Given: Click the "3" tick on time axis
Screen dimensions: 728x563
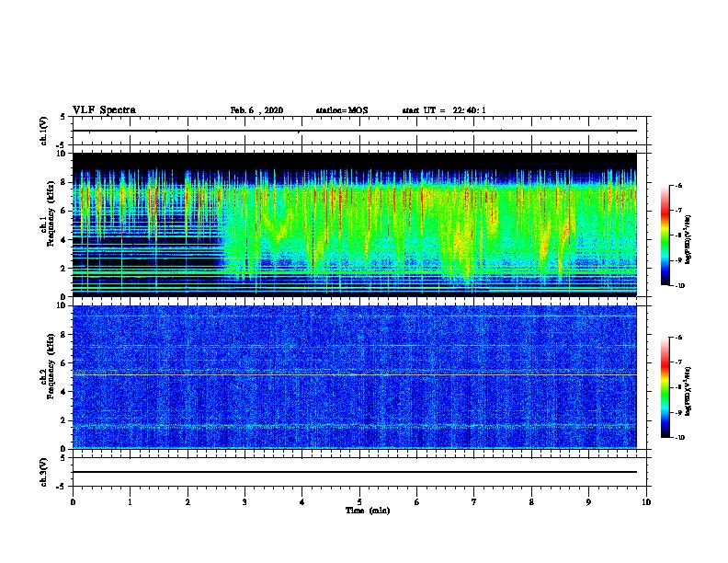Looking at the screenshot, I should pos(245,502).
